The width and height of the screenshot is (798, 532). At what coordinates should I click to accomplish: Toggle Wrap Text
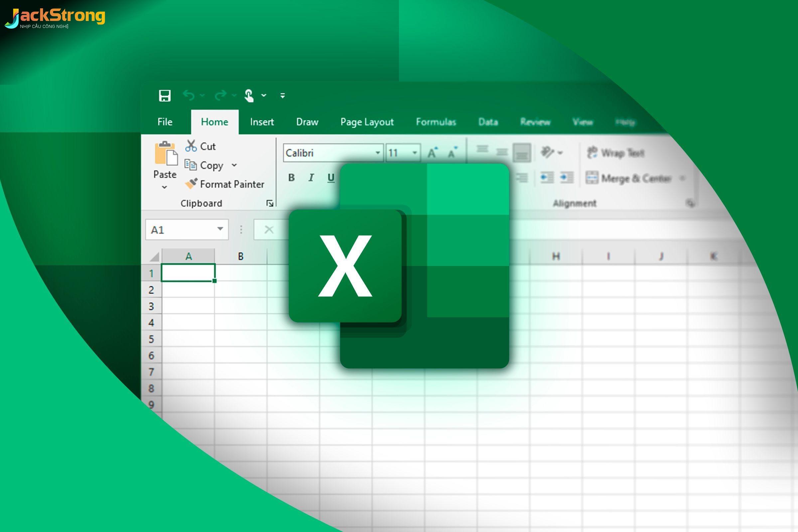(x=616, y=153)
